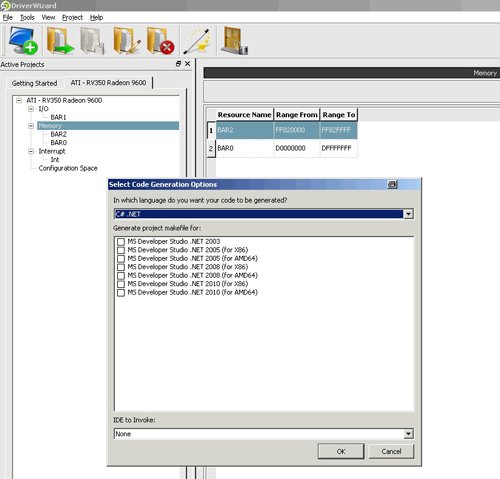The width and height of the screenshot is (500, 479).
Task: Collapse the Memory tree node
Action: [x=31, y=126]
